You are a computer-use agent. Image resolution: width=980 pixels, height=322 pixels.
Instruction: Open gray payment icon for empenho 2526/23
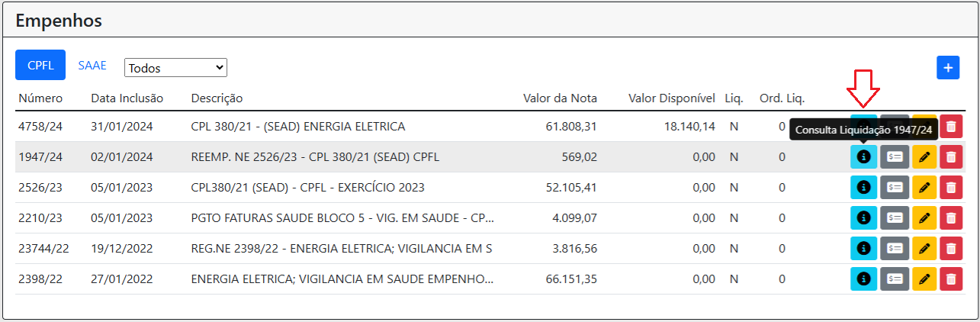click(x=895, y=187)
